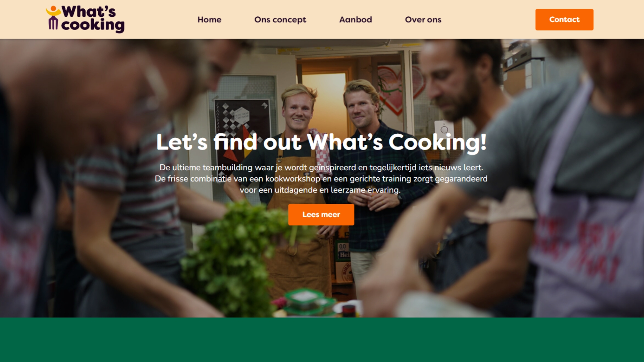Click the orange chef figure logo icon
This screenshot has height=362, width=644.
[x=53, y=18]
